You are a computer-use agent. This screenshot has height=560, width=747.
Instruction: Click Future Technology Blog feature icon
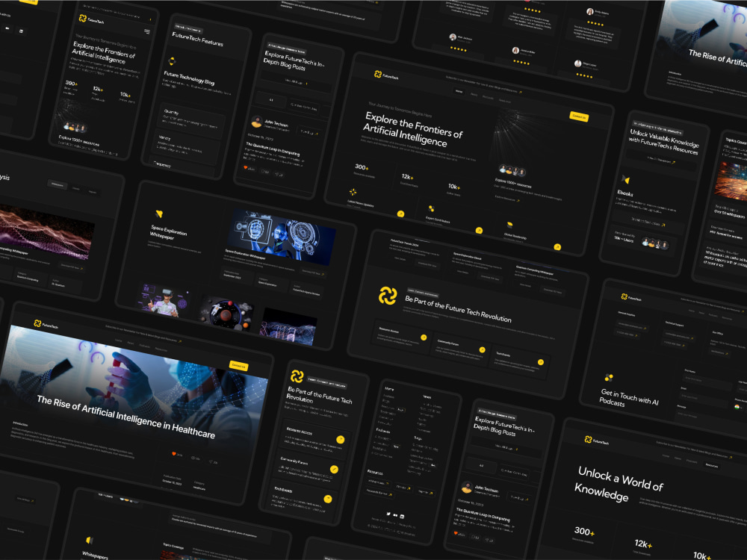[173, 61]
